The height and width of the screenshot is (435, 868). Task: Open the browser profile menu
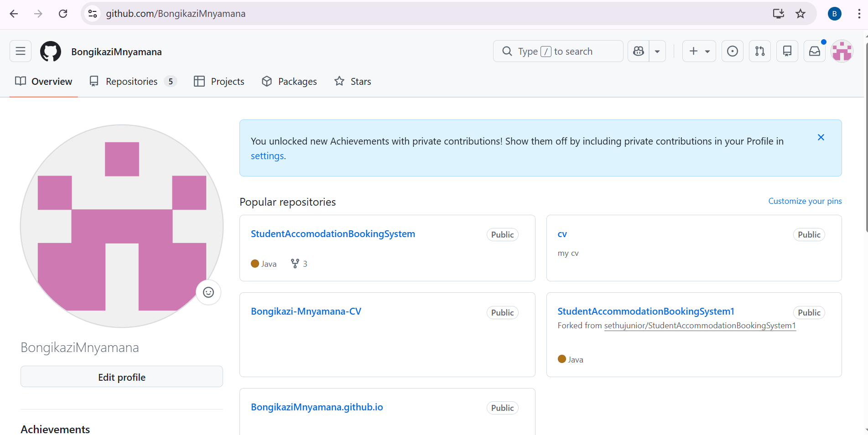[834, 14]
